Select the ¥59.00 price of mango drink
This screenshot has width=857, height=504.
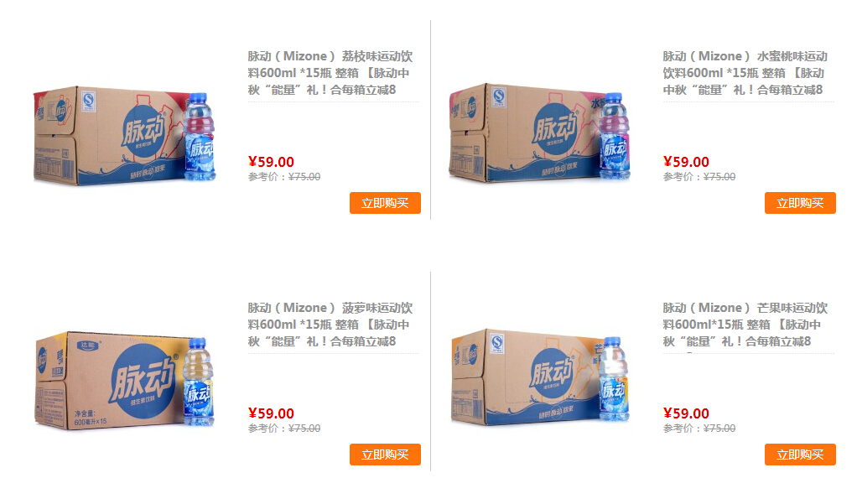(x=686, y=413)
